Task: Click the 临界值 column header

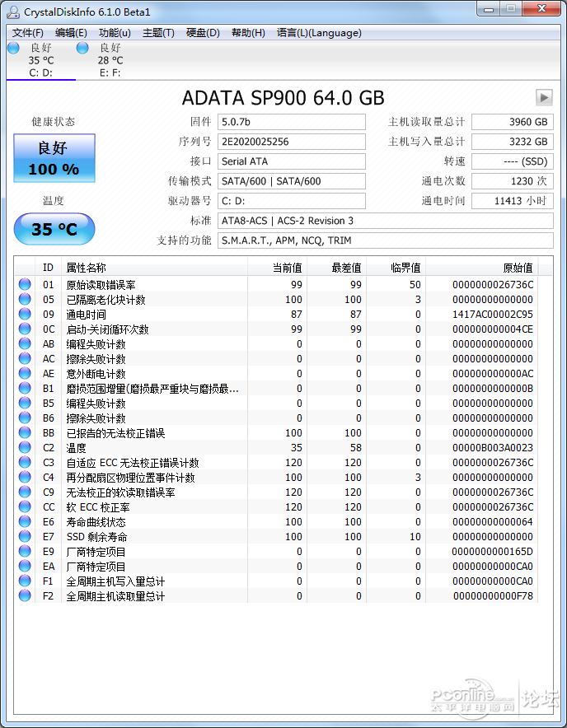Action: point(396,268)
